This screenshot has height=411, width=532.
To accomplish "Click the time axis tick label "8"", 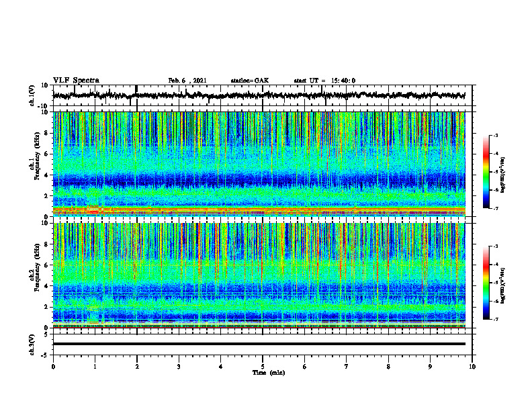I will point(388,367).
